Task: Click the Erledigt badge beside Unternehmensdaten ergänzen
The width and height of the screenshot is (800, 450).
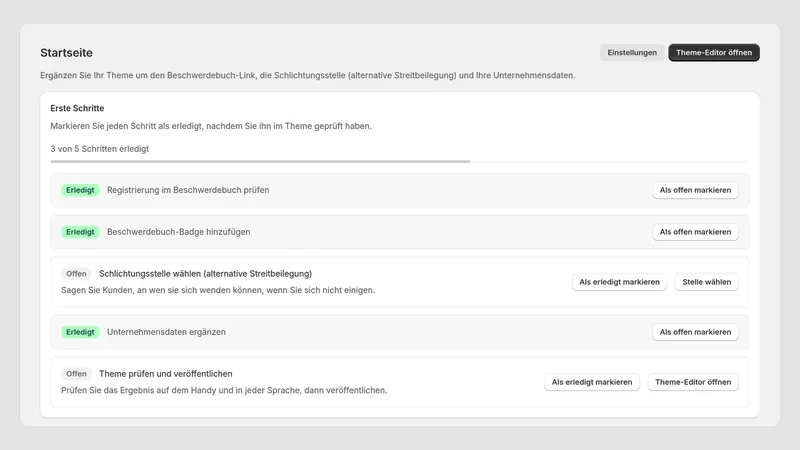Action: click(80, 332)
